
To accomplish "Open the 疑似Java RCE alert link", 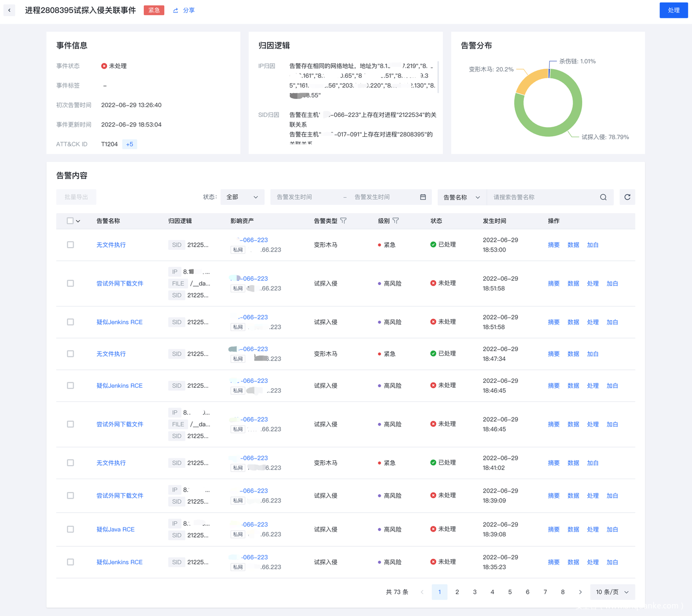I will (x=115, y=529).
